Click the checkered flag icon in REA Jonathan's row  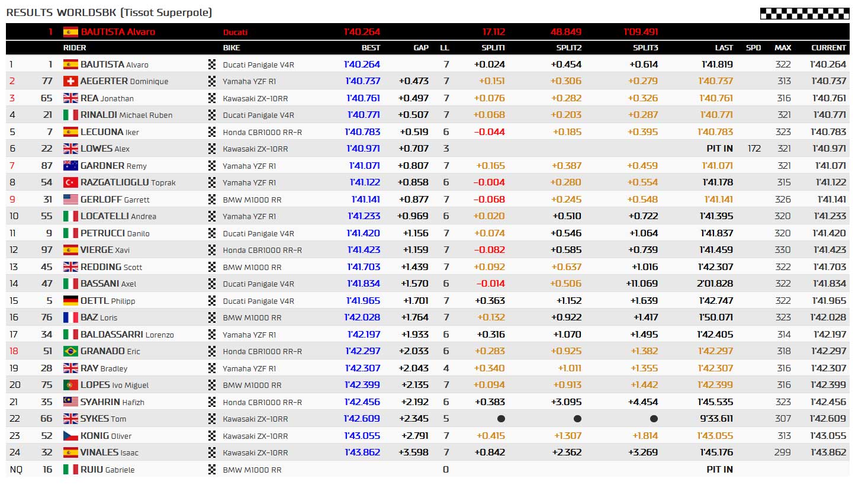point(212,98)
